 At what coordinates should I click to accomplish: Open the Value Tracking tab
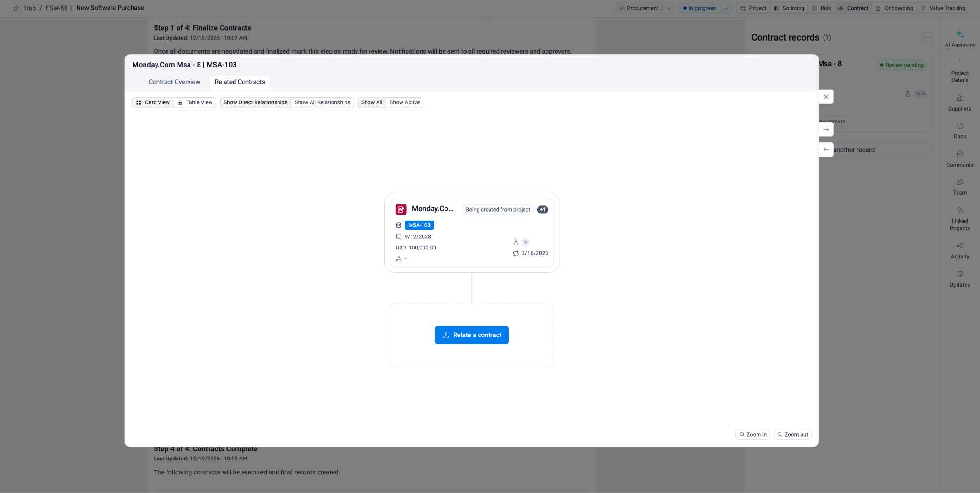pos(943,8)
